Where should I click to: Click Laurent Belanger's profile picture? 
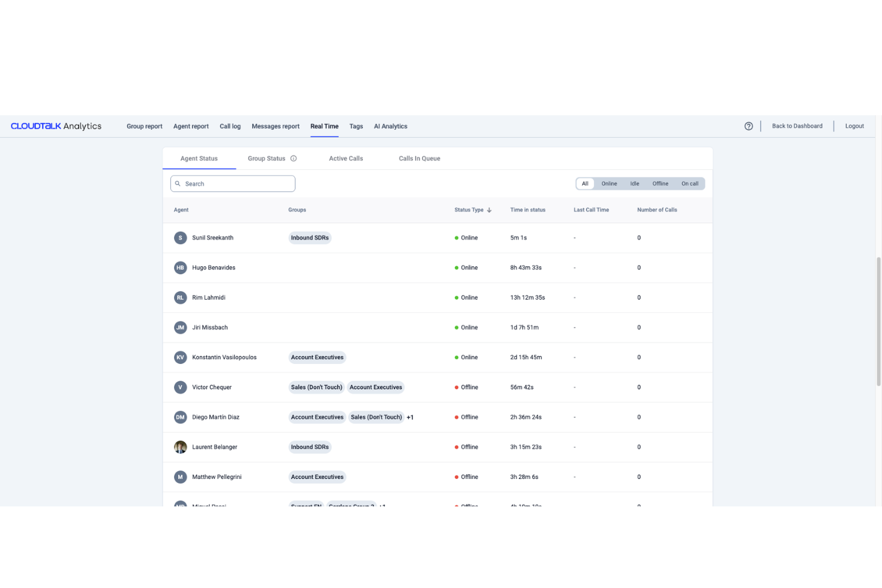[x=180, y=447]
